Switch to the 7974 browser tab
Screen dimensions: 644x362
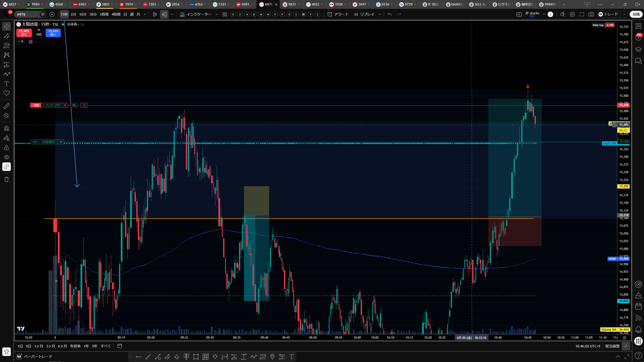click(128, 4)
